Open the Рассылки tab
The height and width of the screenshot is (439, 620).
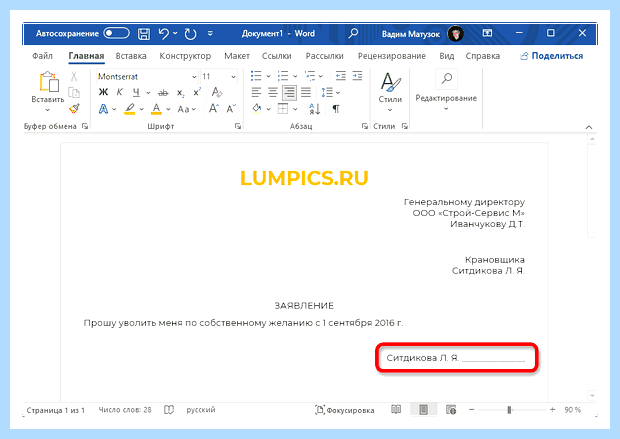[x=325, y=56]
